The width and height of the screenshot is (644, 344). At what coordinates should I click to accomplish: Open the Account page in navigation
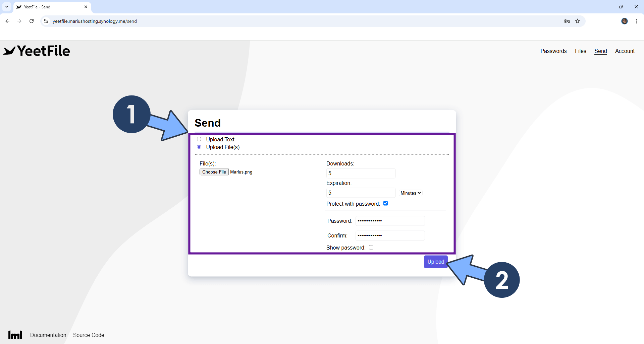[625, 51]
